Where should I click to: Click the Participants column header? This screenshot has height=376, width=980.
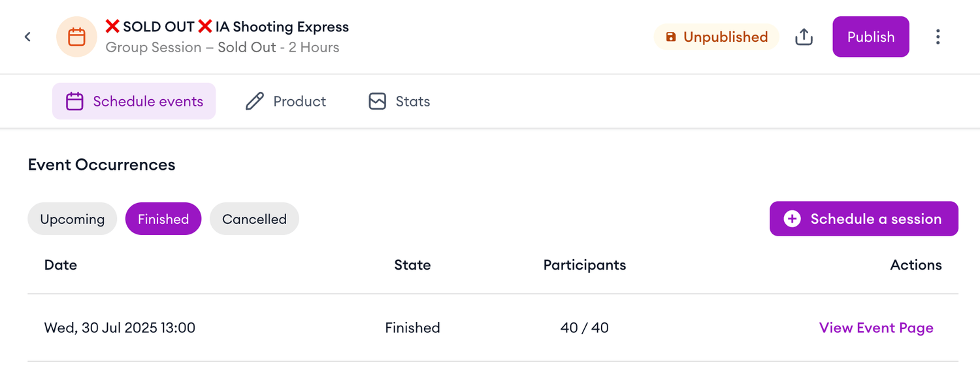tap(584, 265)
